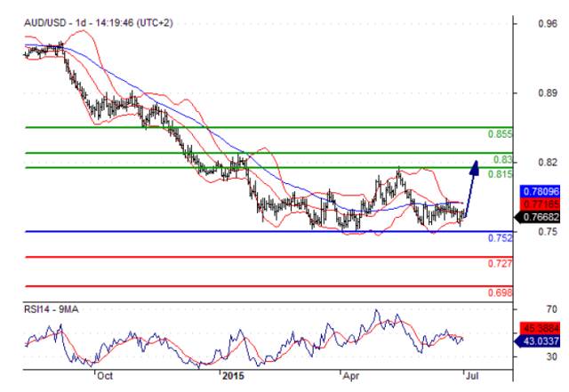The image size is (569, 392).
Task: Click the Apr label on time axis
Action: tap(350, 375)
